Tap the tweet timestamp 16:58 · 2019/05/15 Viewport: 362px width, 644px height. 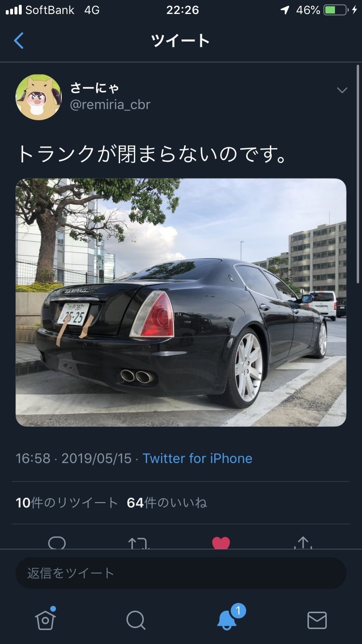pyautogui.click(x=73, y=458)
